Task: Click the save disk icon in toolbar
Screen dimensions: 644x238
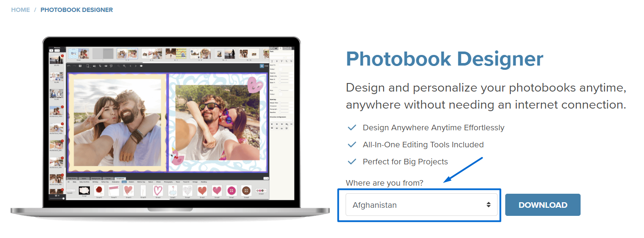Action: coord(80,66)
